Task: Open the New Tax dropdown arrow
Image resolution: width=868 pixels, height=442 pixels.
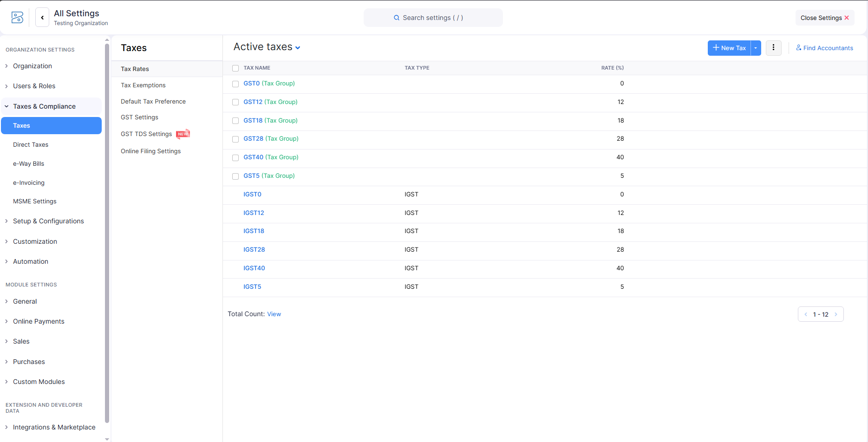Action: (x=756, y=48)
